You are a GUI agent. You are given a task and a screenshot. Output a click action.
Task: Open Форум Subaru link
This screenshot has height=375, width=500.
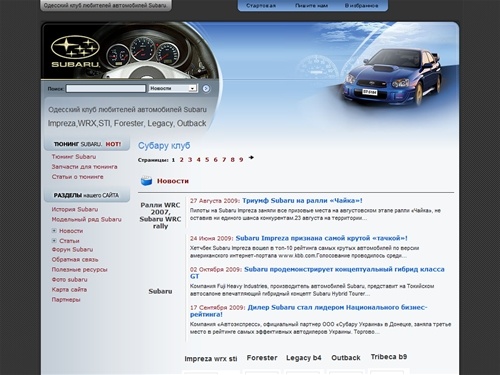[x=72, y=249]
